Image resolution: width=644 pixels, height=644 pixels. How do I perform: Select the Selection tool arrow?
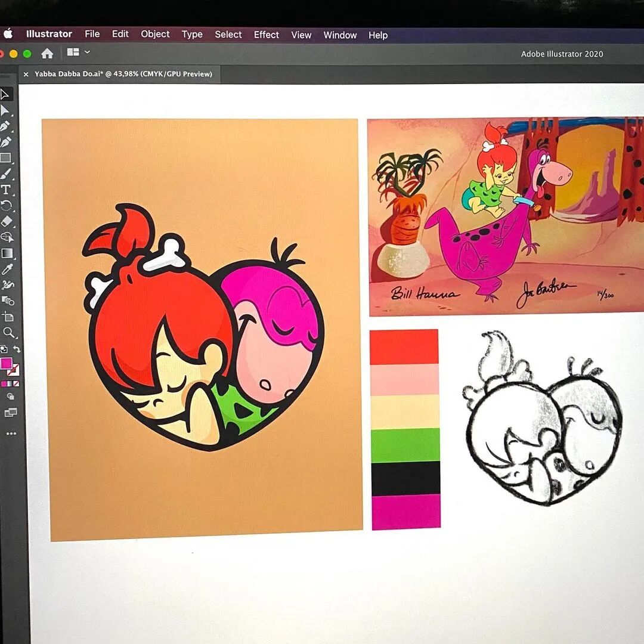(x=5, y=94)
